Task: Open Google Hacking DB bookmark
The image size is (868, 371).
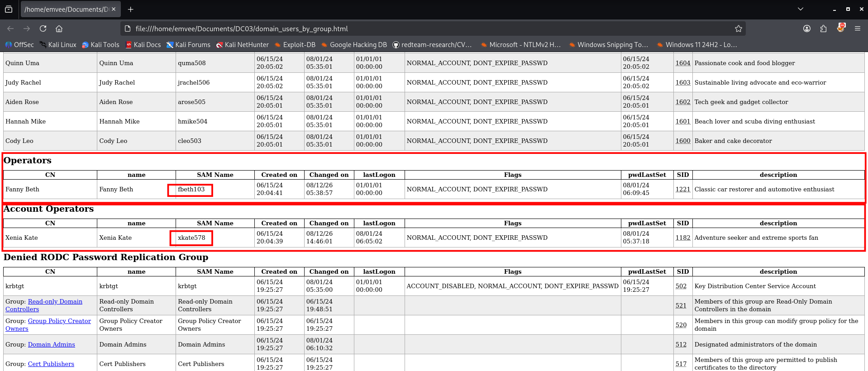Action: click(354, 45)
